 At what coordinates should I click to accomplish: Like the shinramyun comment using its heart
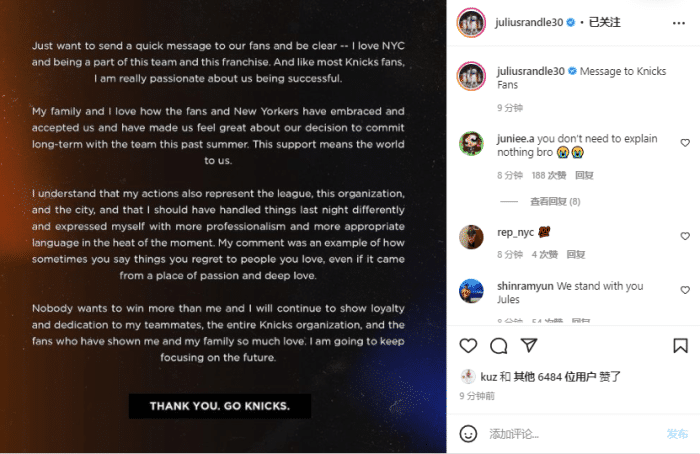tap(685, 291)
